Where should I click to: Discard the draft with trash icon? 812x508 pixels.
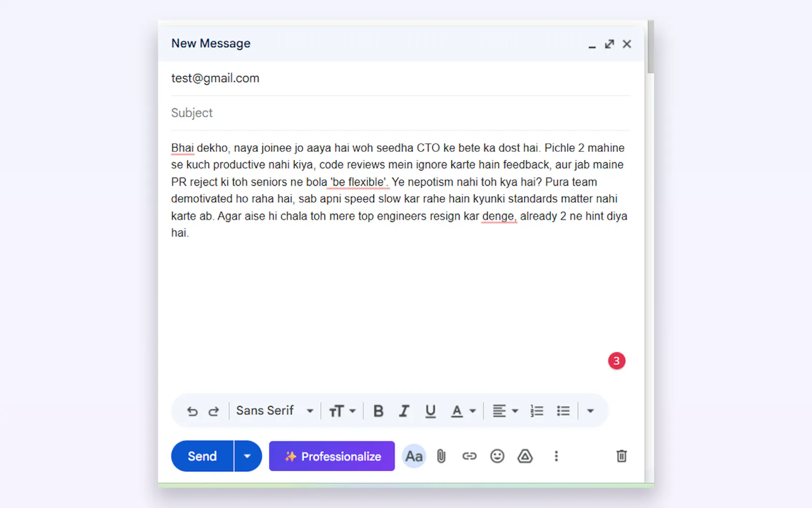click(622, 456)
